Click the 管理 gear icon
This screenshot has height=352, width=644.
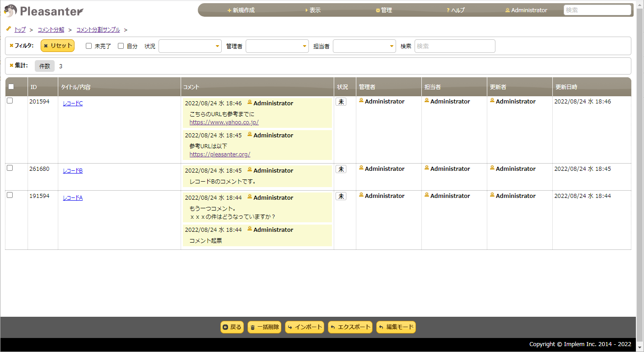coord(377,10)
